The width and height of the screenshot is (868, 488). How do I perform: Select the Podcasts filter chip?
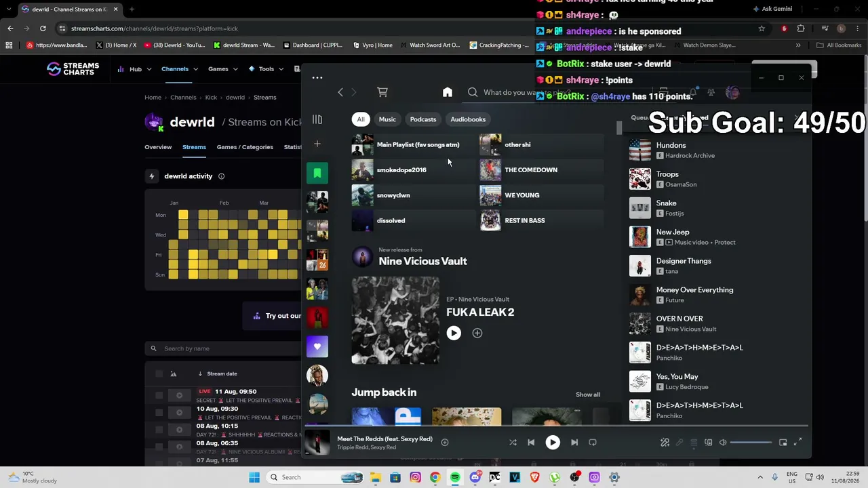pos(423,119)
